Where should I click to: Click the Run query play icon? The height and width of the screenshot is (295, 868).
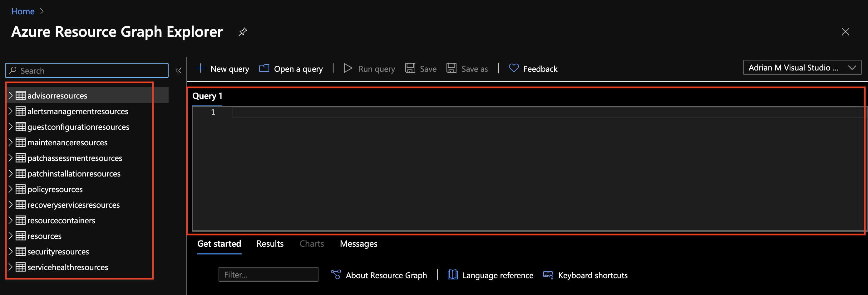(x=348, y=68)
